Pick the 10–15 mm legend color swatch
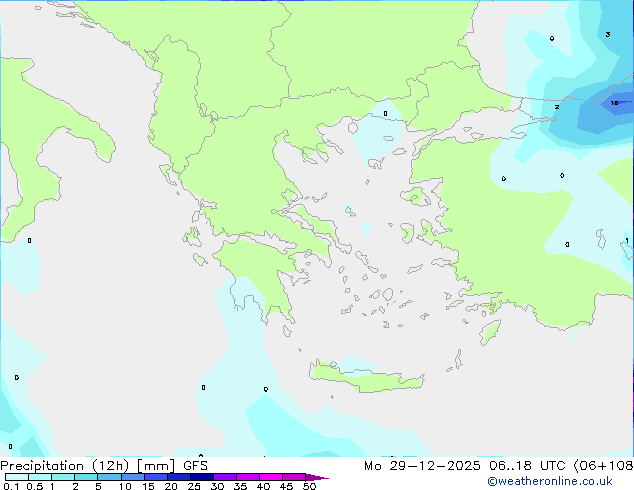Image resolution: width=634 pixels, height=490 pixels. pos(132,477)
